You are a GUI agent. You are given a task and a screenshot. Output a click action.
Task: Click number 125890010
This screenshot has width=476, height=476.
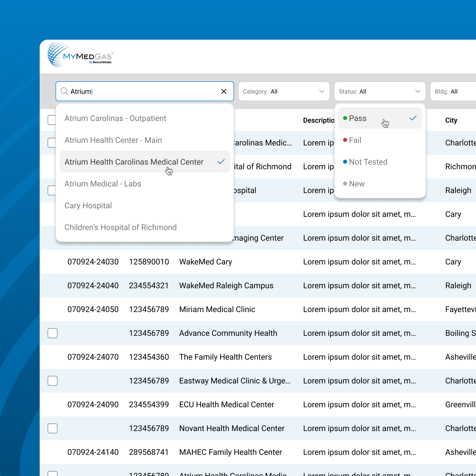(149, 262)
